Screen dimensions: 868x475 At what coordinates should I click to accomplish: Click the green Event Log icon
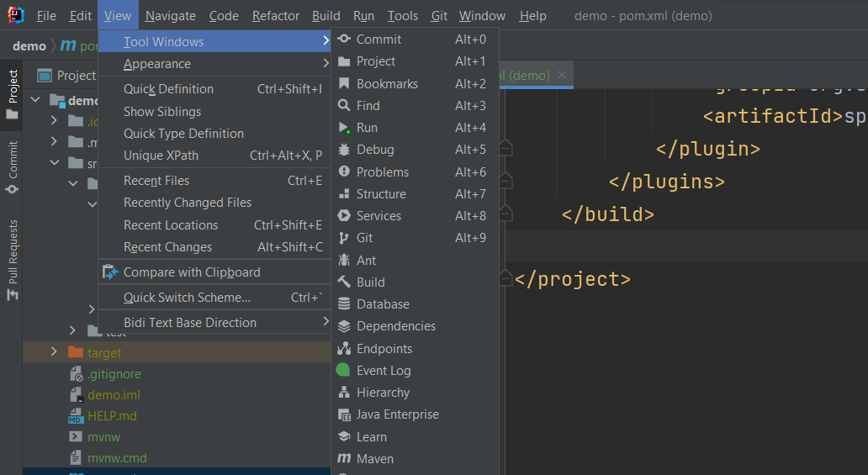point(343,370)
